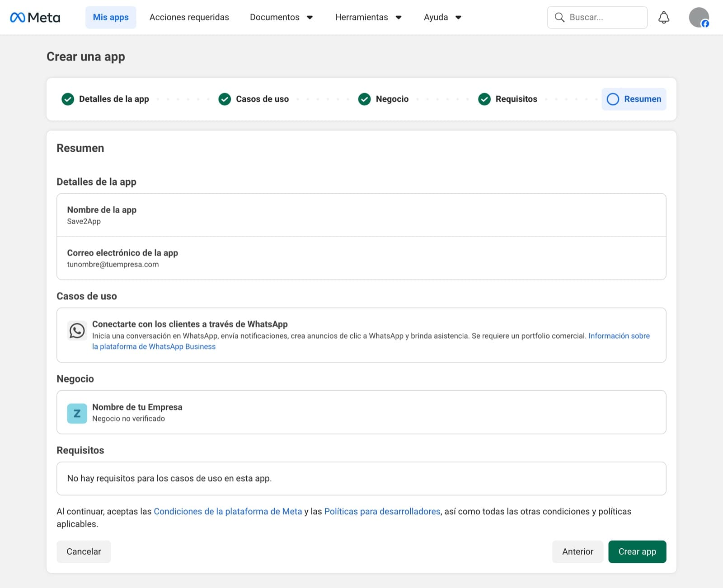The image size is (723, 588).
Task: Click the Nombre de la app label
Action: point(102,210)
